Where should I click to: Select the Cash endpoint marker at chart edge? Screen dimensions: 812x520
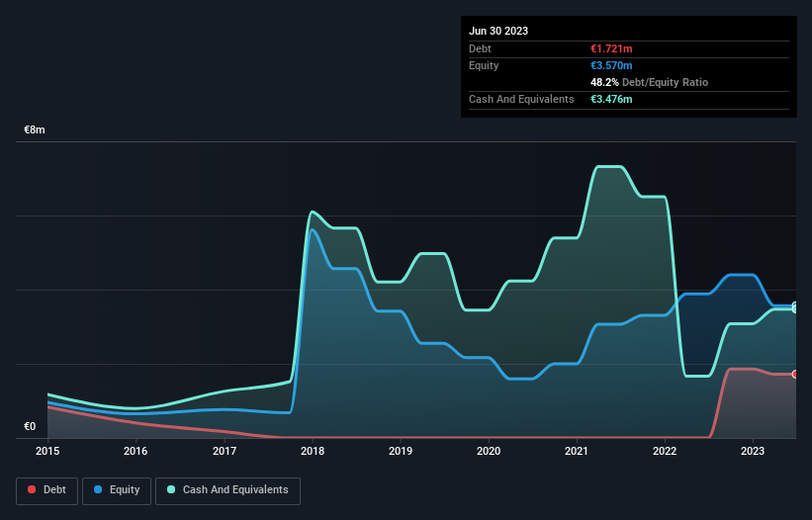point(795,308)
